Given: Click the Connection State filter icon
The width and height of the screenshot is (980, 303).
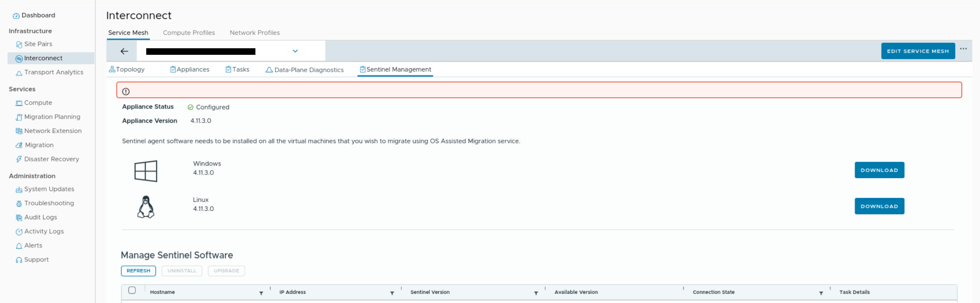Looking at the screenshot, I should pyautogui.click(x=821, y=293).
